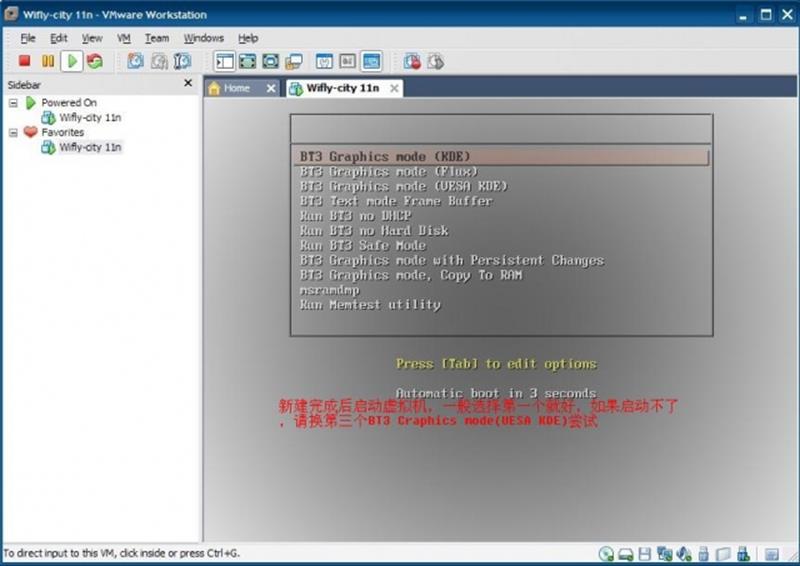800x566 pixels.
Task: Click the network adapter status bar icon
Action: (x=664, y=554)
